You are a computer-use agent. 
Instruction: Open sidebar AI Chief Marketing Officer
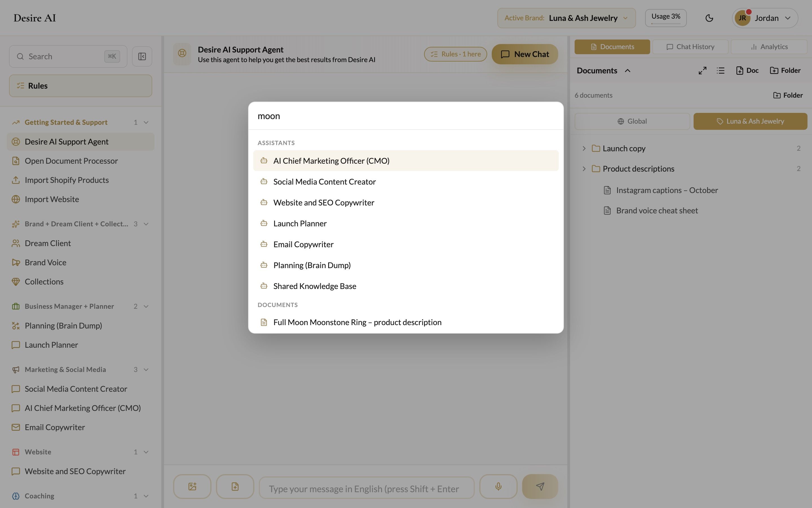pyautogui.click(x=81, y=408)
